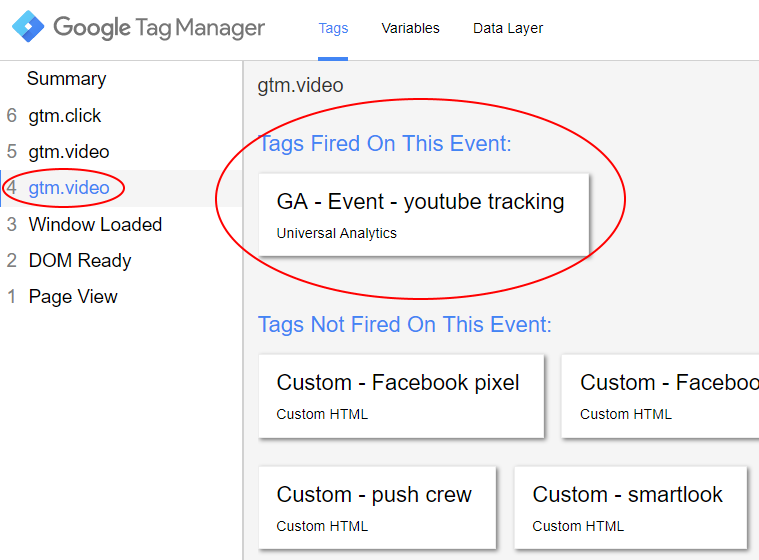Screen dimensions: 759x560
Task: Click Custom HTML label under Facebook pixel
Action: [x=322, y=414]
